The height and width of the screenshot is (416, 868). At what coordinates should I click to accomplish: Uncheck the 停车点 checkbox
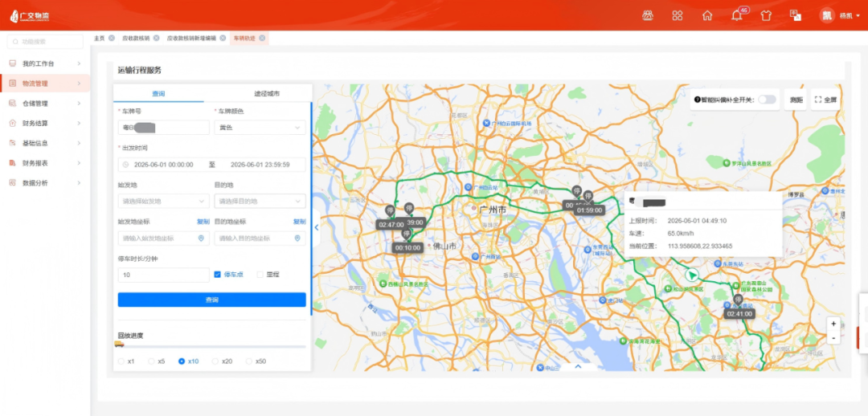click(x=218, y=274)
